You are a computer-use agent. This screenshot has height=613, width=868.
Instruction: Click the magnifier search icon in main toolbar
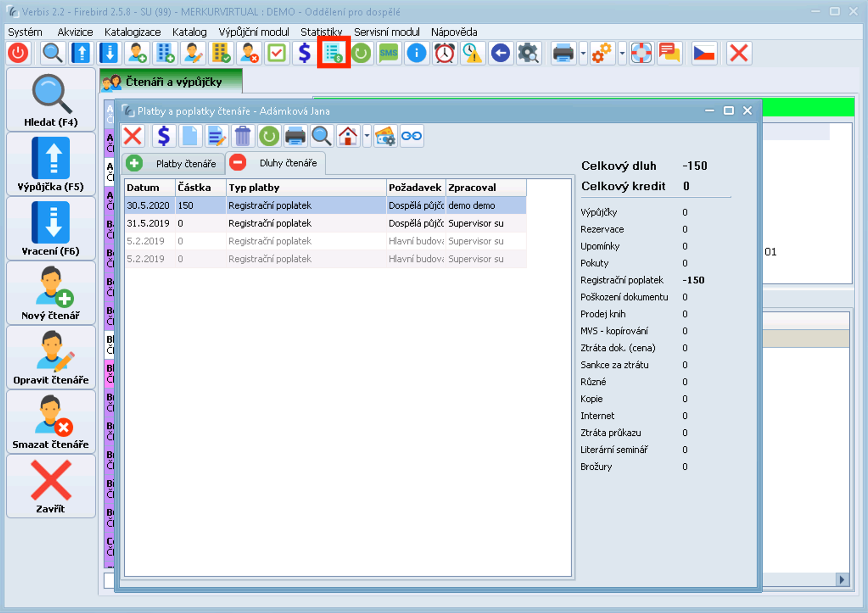tap(53, 53)
